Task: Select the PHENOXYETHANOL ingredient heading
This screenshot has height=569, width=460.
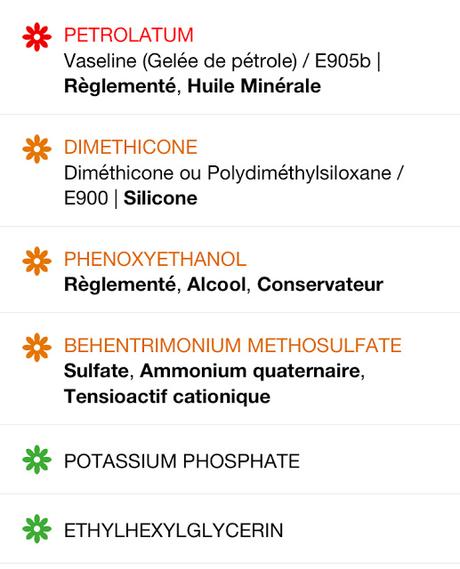Action: 155,259
